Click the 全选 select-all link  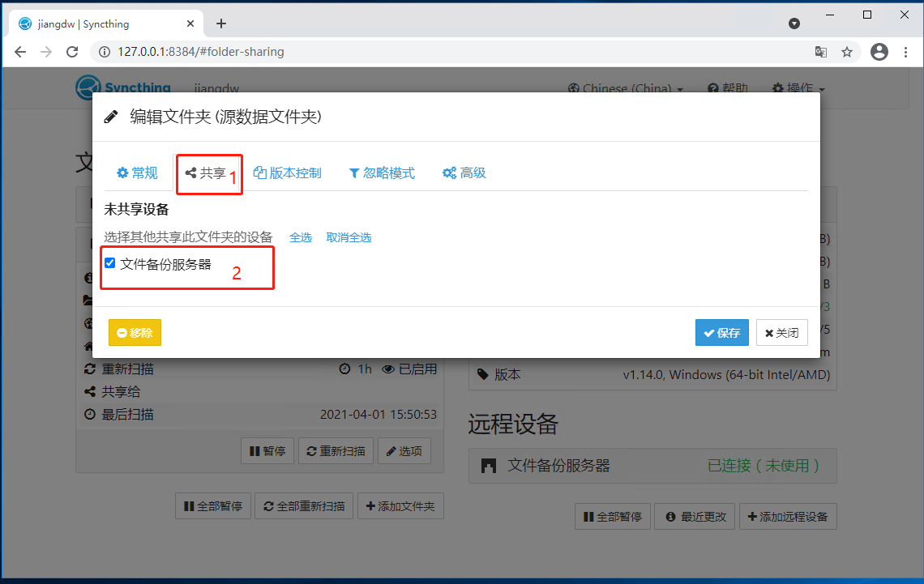click(301, 237)
